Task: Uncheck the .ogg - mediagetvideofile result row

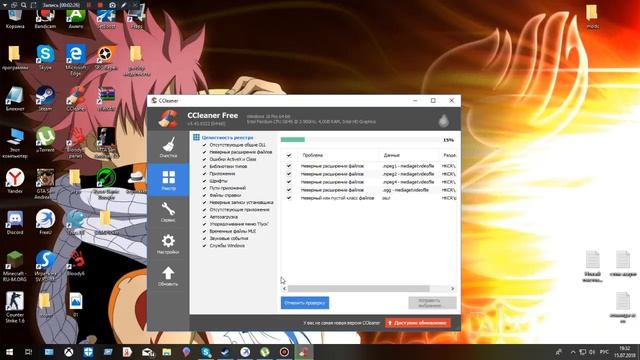Action: point(289,190)
